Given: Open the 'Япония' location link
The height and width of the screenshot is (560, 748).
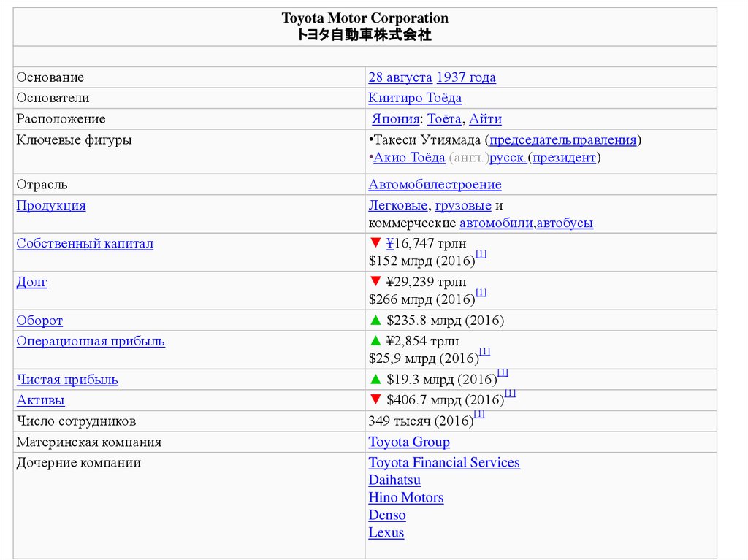Looking at the screenshot, I should click(395, 119).
